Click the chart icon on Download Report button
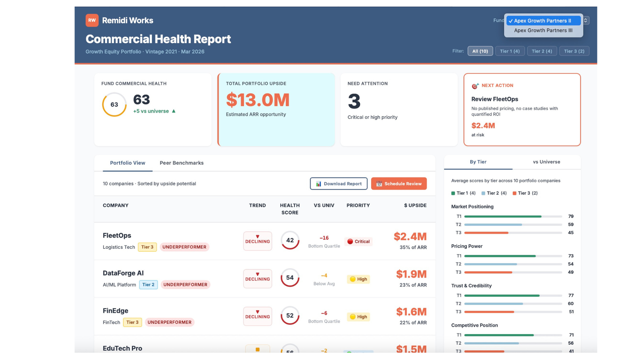 point(318,184)
